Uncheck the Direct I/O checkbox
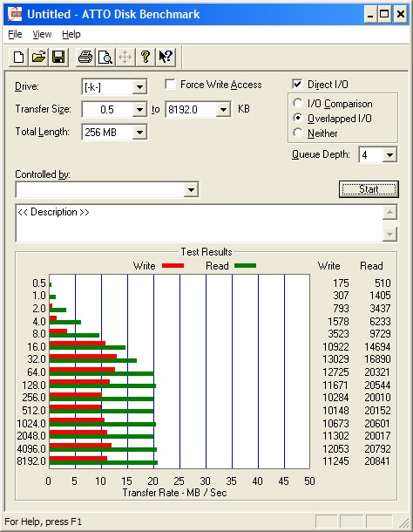 click(x=297, y=84)
